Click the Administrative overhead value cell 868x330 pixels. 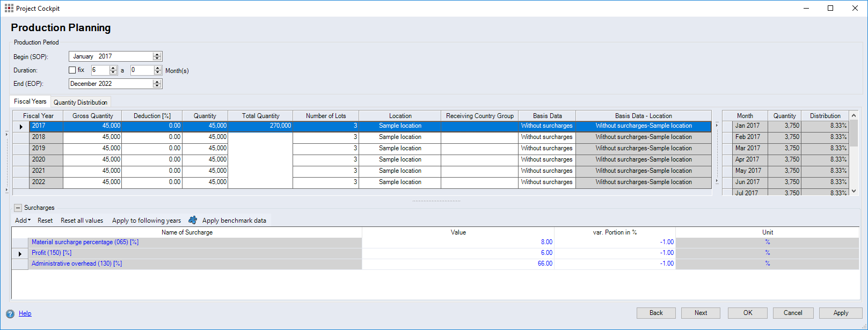click(458, 263)
